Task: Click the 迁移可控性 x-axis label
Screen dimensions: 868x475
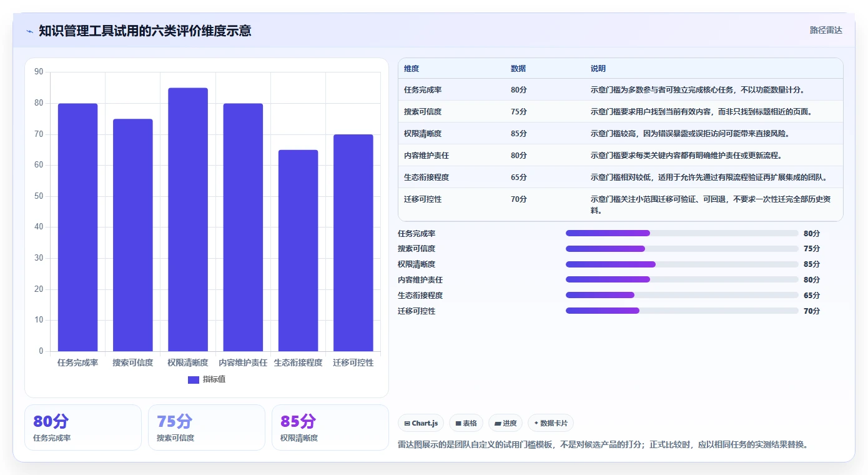Action: 353,362
